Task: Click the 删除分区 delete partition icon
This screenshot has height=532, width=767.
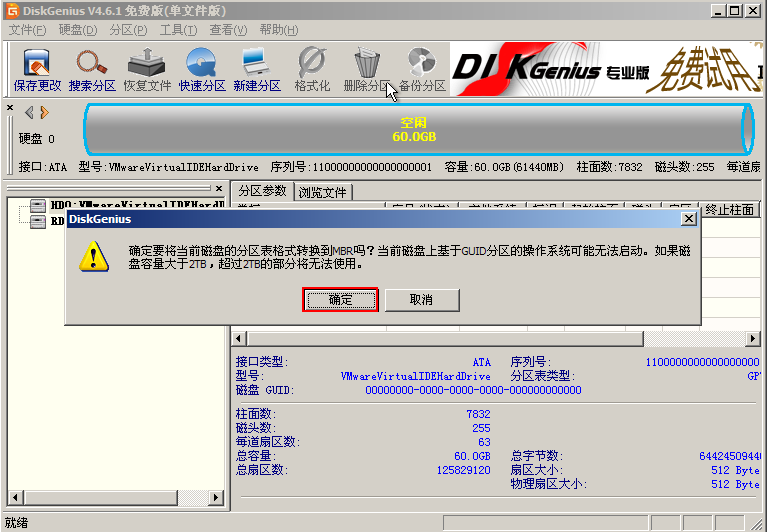Action: pos(367,69)
